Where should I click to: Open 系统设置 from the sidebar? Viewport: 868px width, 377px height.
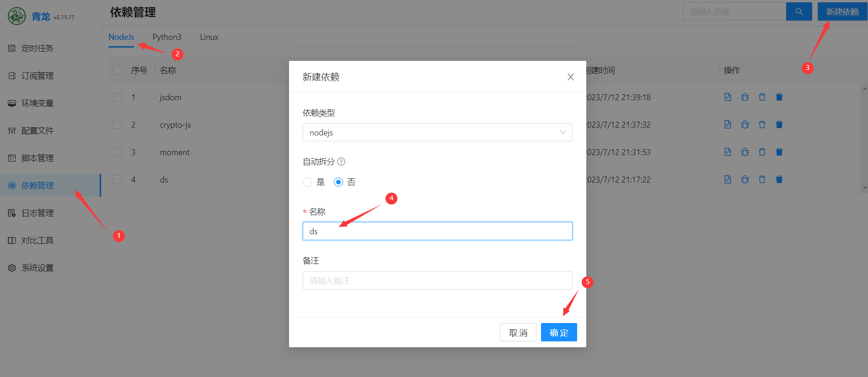(38, 268)
